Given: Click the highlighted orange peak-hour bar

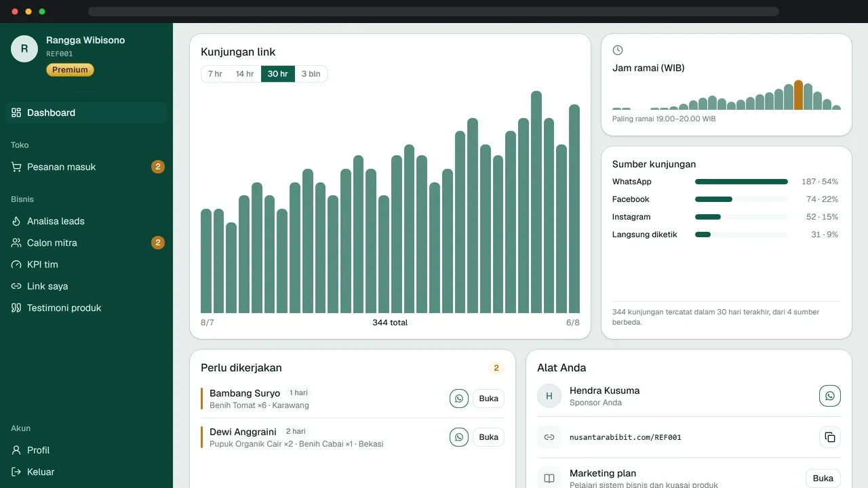Looking at the screenshot, I should 798,95.
